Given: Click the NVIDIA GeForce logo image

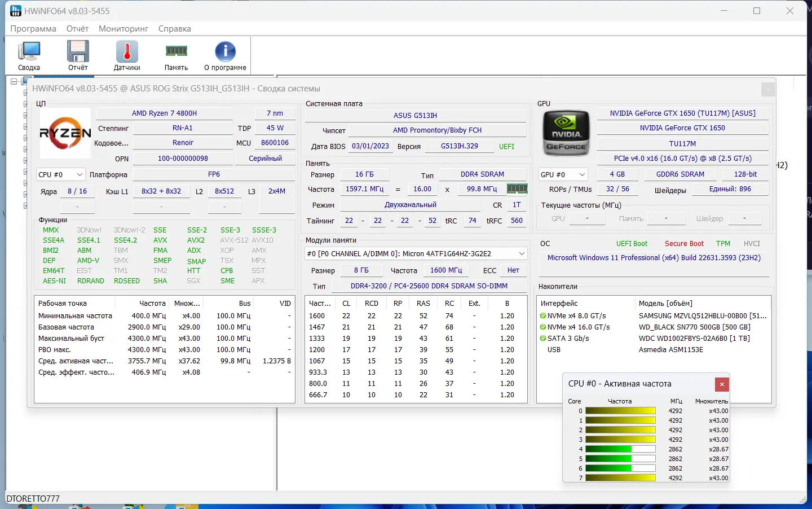Looking at the screenshot, I should pyautogui.click(x=566, y=133).
